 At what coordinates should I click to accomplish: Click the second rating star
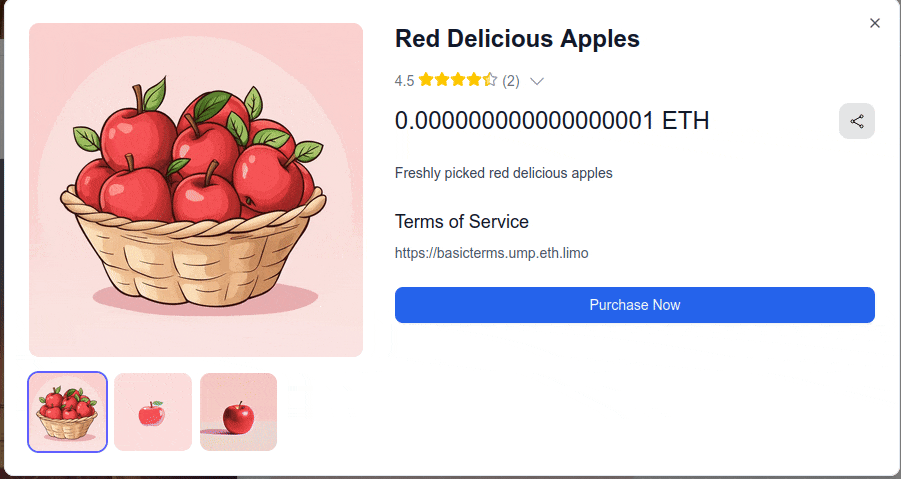[x=442, y=80]
